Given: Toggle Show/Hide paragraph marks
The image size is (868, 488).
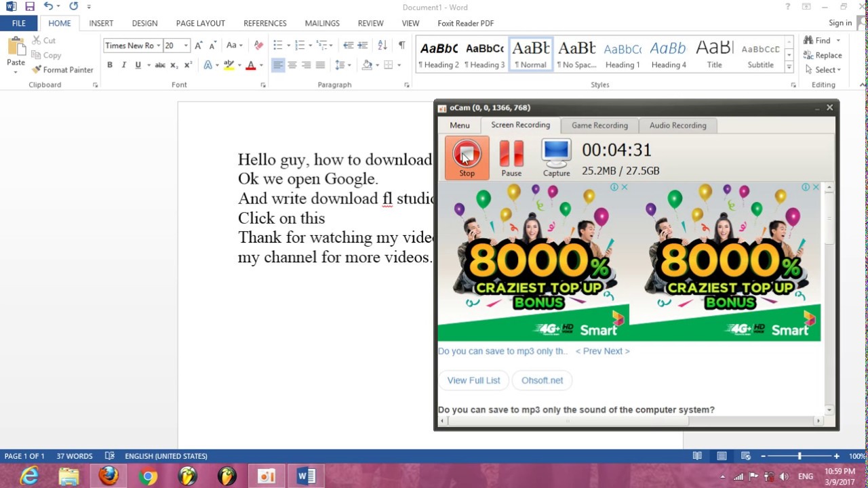Looking at the screenshot, I should 401,45.
